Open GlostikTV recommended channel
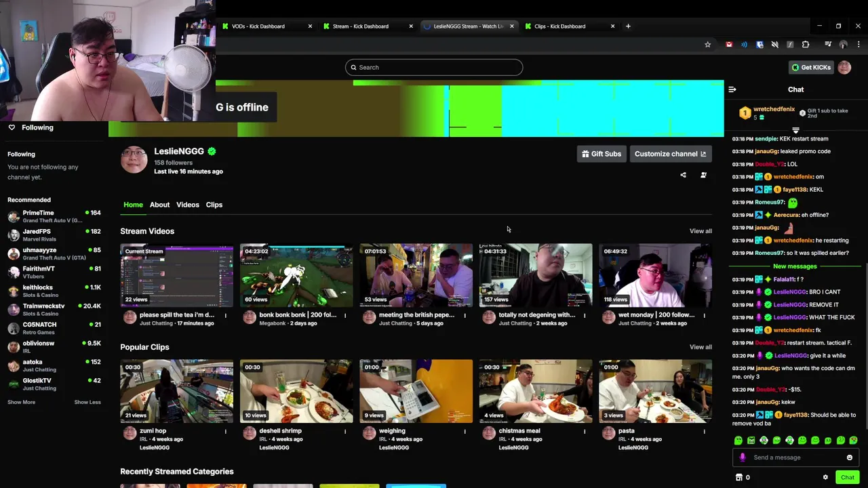The image size is (868, 488). point(54,384)
